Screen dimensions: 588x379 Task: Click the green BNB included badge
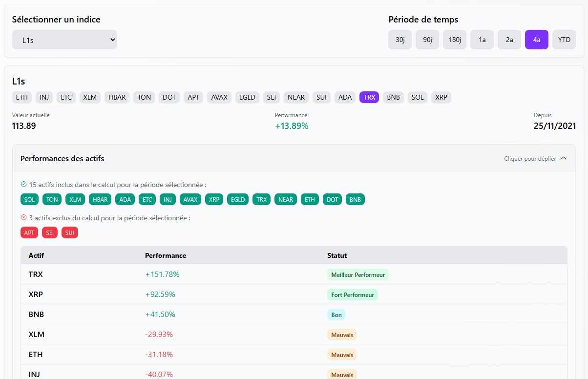click(355, 199)
